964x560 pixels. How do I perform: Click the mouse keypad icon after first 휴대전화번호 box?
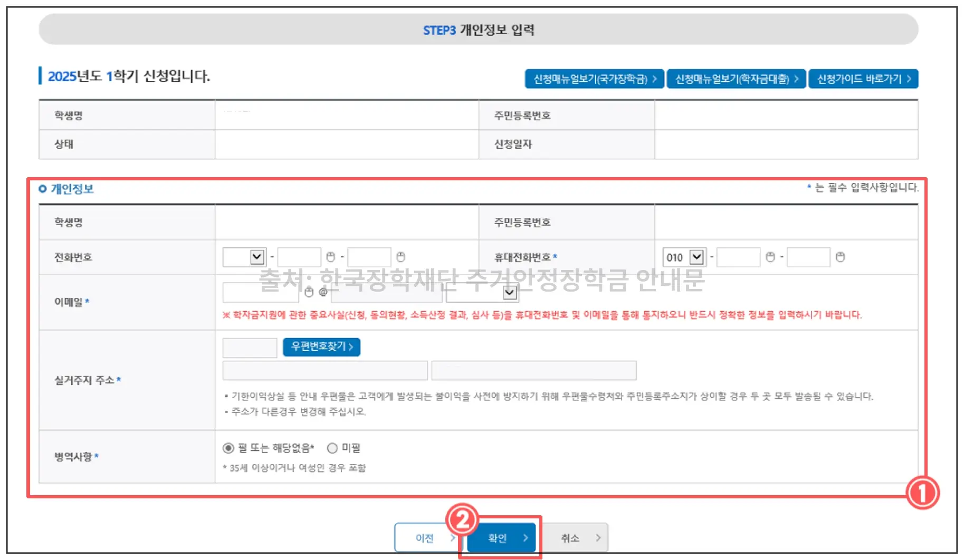pos(771,257)
